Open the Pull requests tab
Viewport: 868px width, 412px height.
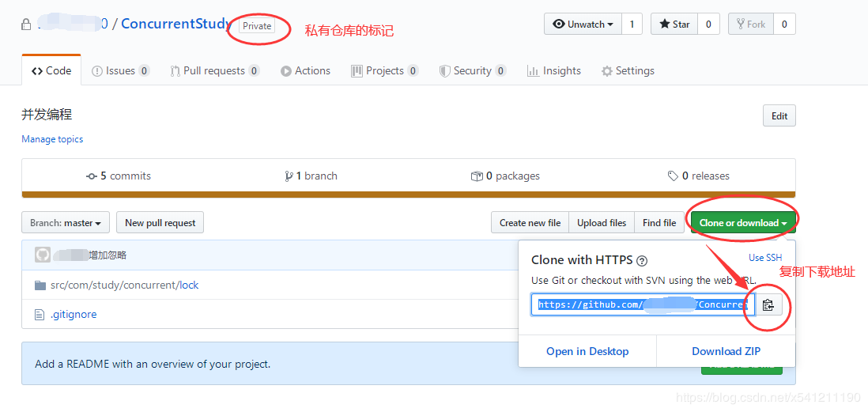214,71
